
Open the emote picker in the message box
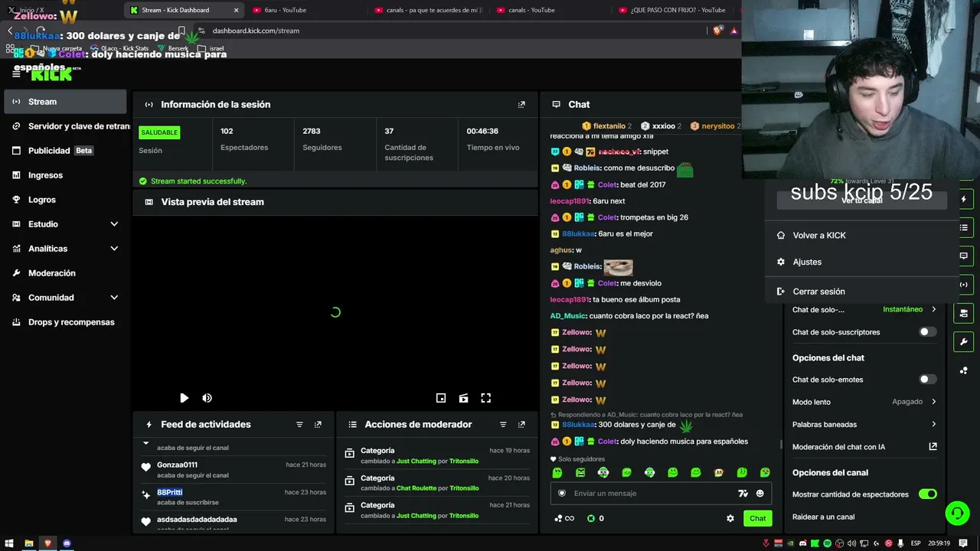click(x=760, y=494)
